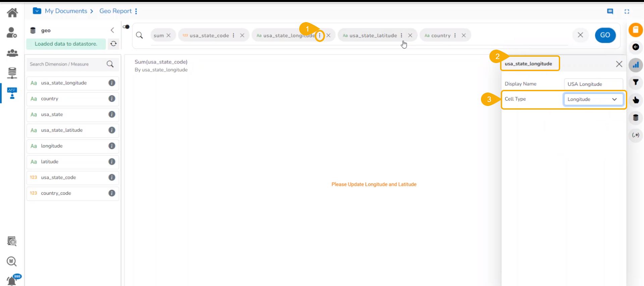This screenshot has height=286, width=644.
Task: Close the usa_state_longitude properties panel
Action: click(x=619, y=64)
